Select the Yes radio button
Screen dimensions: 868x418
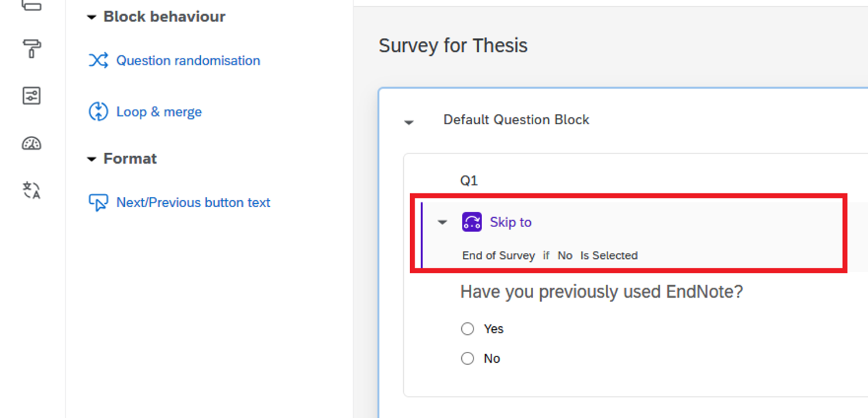coord(468,329)
